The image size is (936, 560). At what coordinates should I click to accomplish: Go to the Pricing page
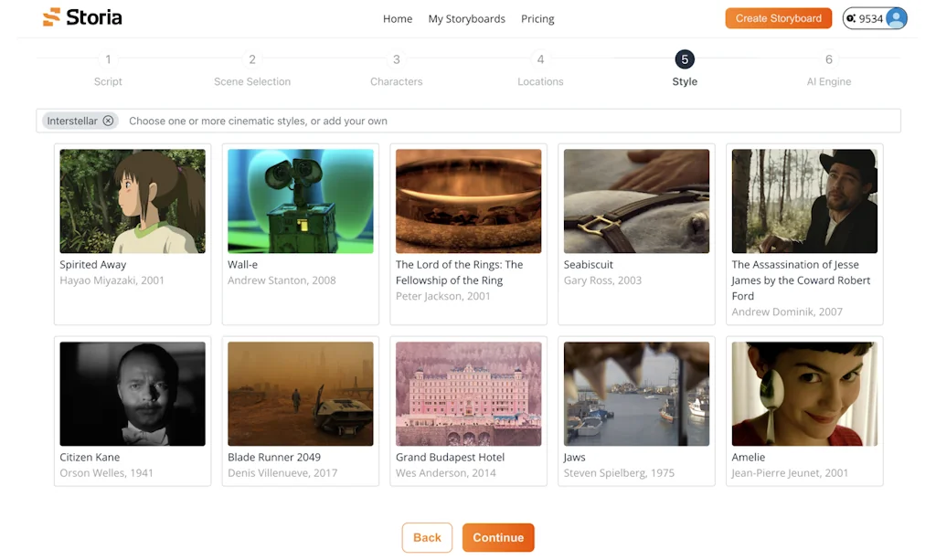537,18
